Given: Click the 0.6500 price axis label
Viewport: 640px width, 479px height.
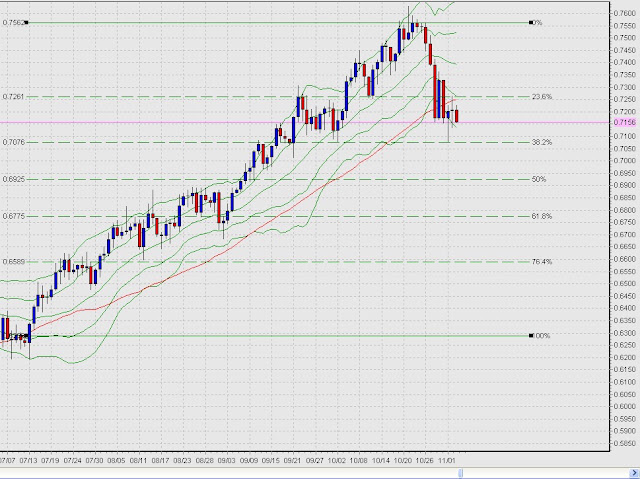Looking at the screenshot, I should pyautogui.click(x=624, y=284).
